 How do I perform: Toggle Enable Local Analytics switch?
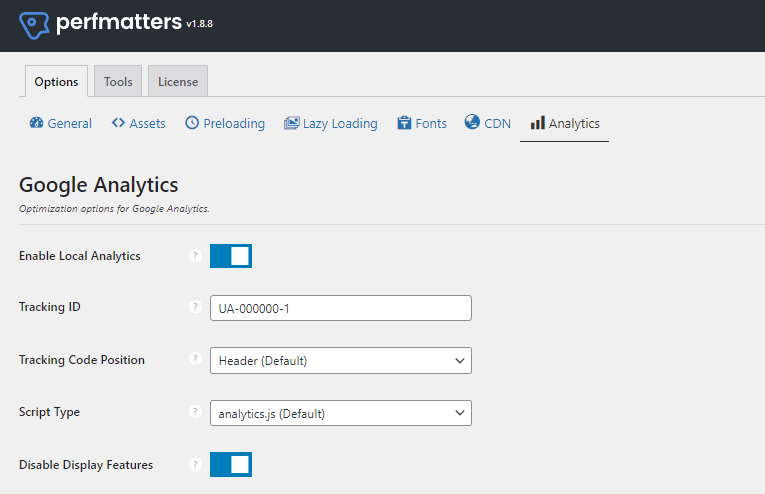pyautogui.click(x=231, y=256)
